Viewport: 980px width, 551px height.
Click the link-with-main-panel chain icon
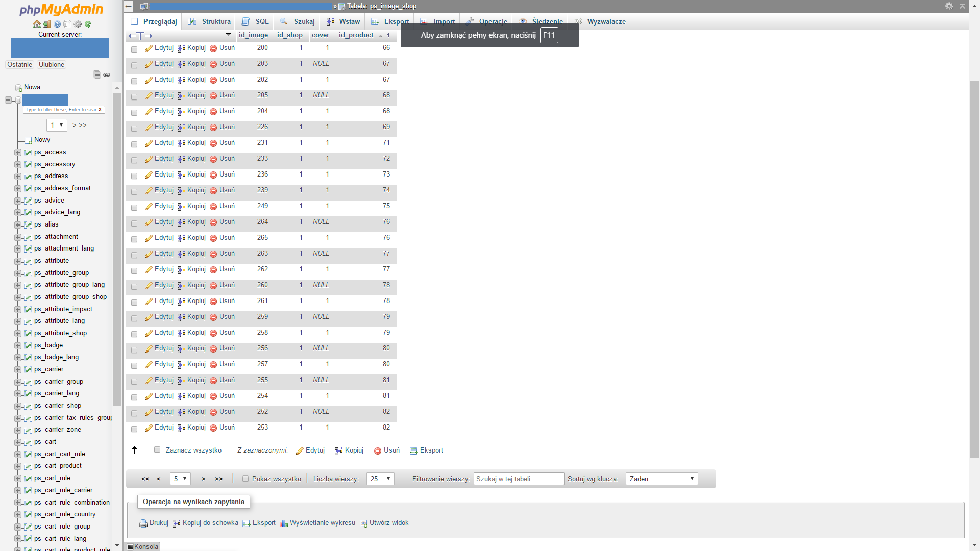coord(107,74)
